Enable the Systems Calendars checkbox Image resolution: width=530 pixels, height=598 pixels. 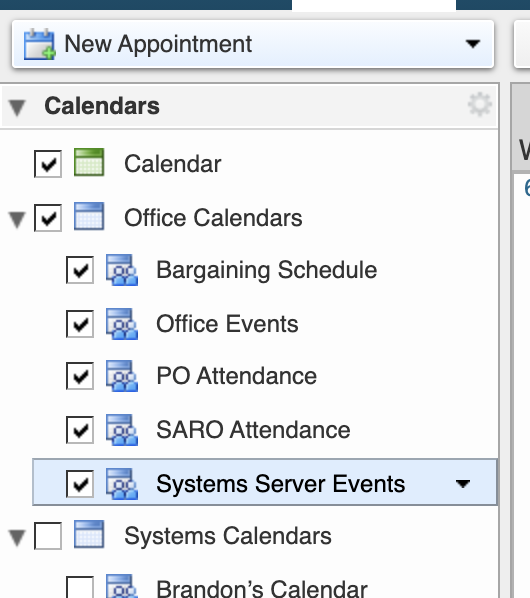coord(48,536)
